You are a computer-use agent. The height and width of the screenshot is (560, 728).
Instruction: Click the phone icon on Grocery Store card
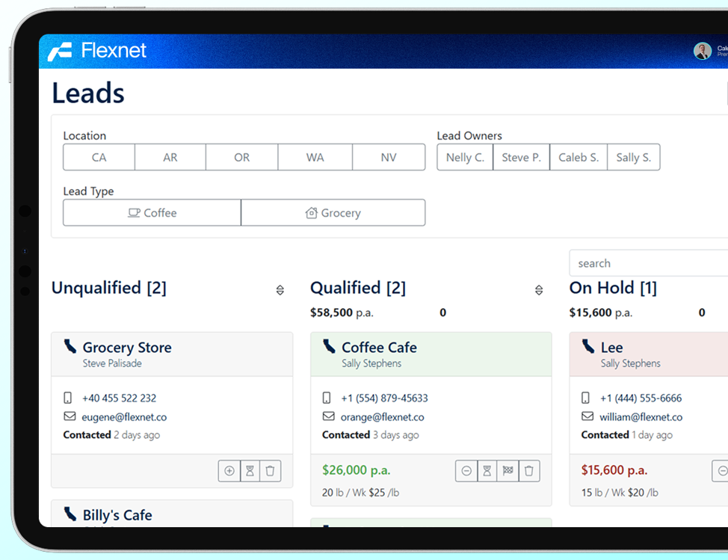68,398
